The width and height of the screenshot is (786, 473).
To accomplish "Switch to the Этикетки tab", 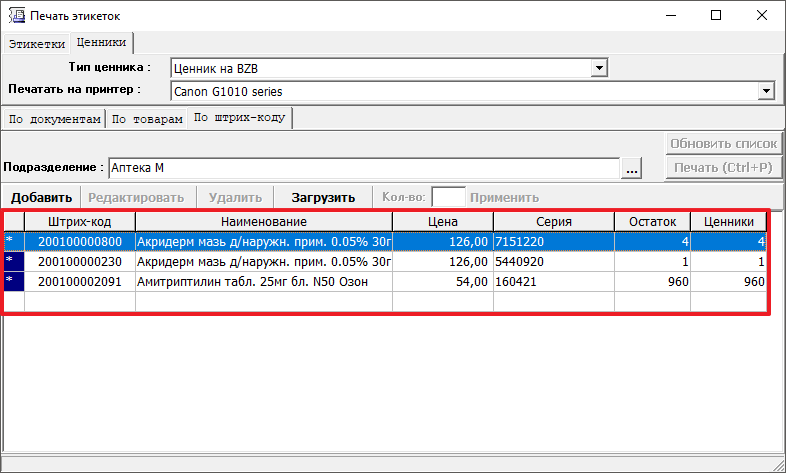I will [x=37, y=44].
